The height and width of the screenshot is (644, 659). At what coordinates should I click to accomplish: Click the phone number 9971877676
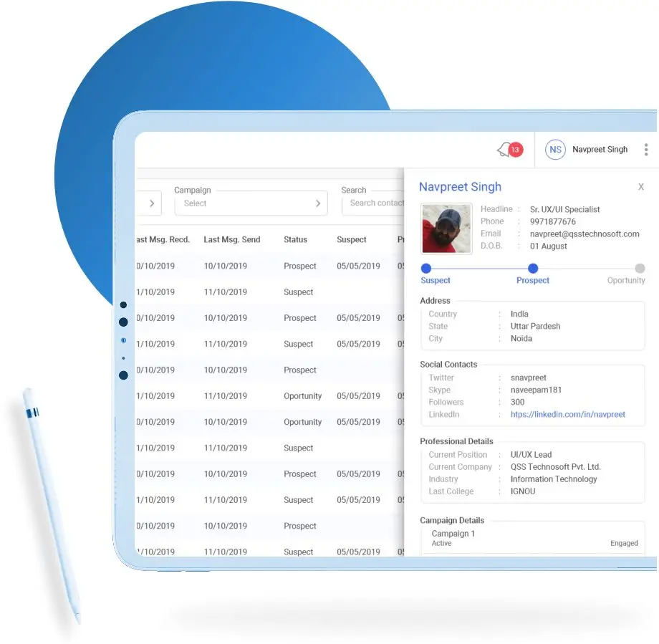552,221
